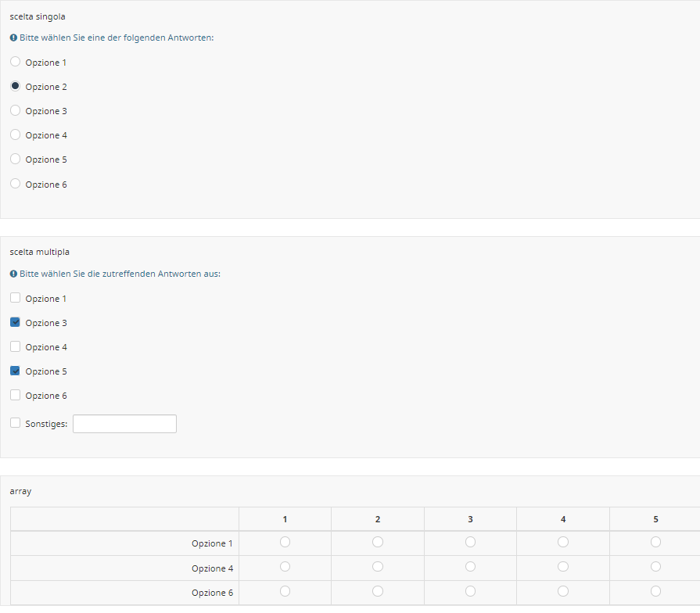Click the 'array' question title

coord(20,492)
